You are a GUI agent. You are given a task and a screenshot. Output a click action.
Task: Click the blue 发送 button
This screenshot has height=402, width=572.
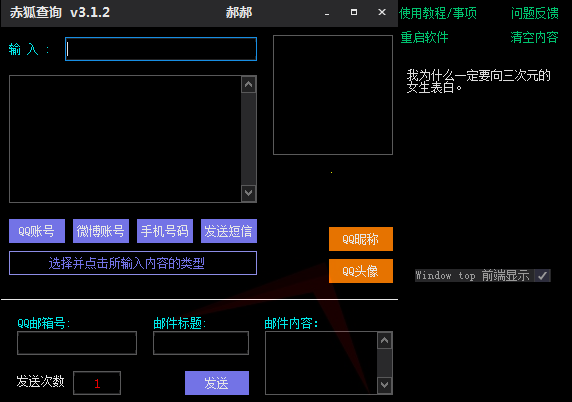(217, 383)
